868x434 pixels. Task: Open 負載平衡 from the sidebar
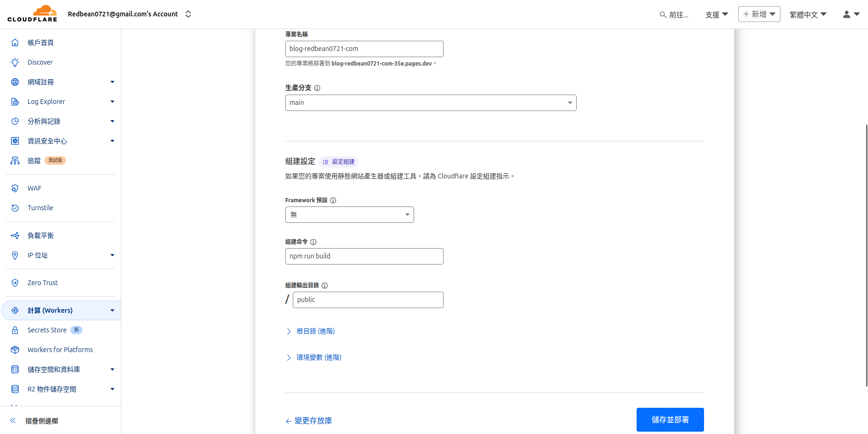(40, 235)
